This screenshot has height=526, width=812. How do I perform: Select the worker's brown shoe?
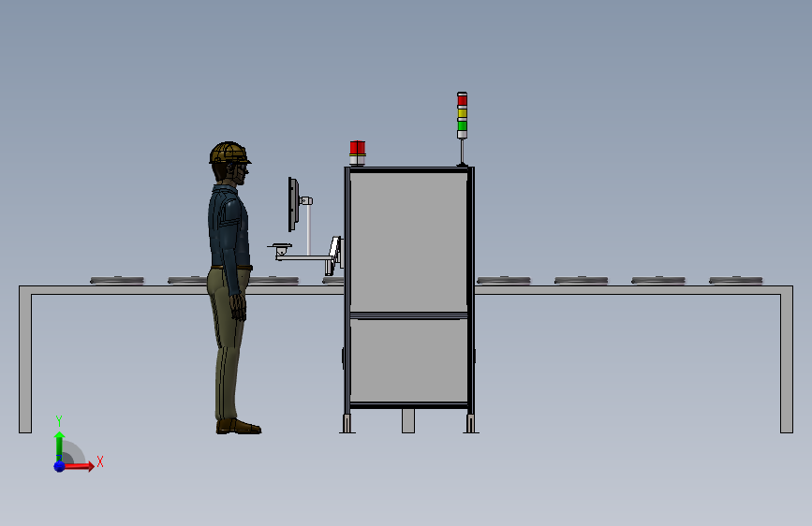(x=238, y=427)
